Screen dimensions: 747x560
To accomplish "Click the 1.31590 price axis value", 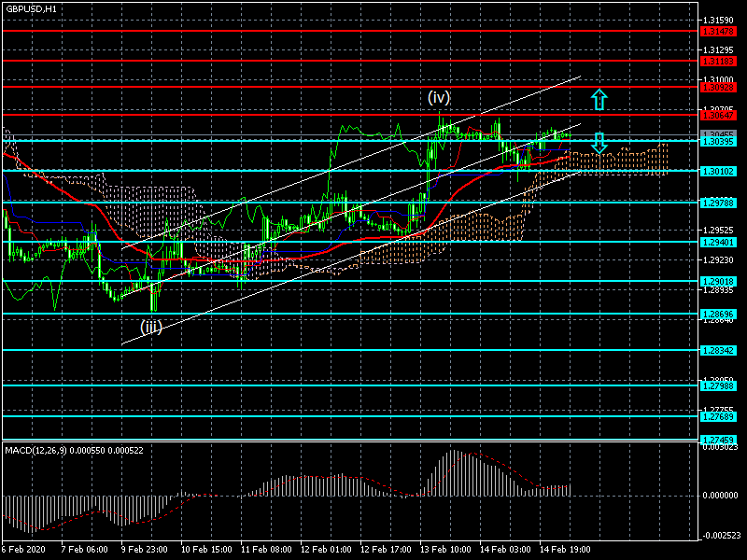I will [718, 20].
